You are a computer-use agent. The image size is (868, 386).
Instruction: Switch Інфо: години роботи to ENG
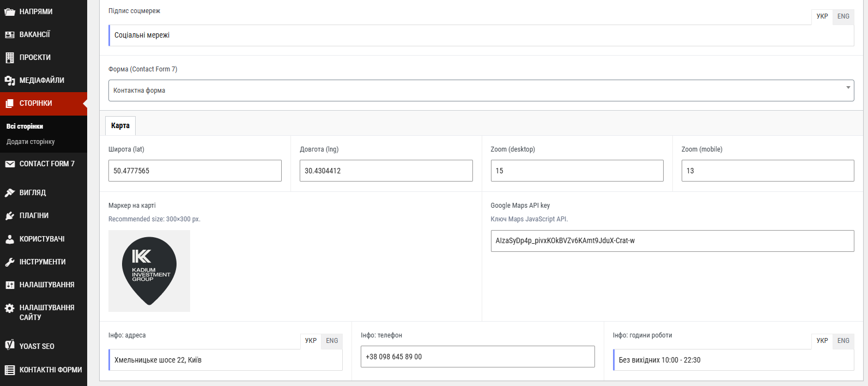click(843, 341)
